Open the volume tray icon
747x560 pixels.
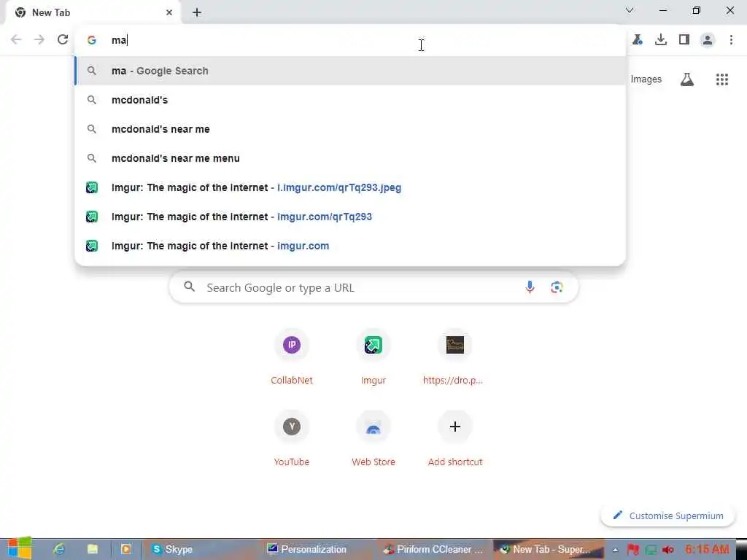pos(668,550)
